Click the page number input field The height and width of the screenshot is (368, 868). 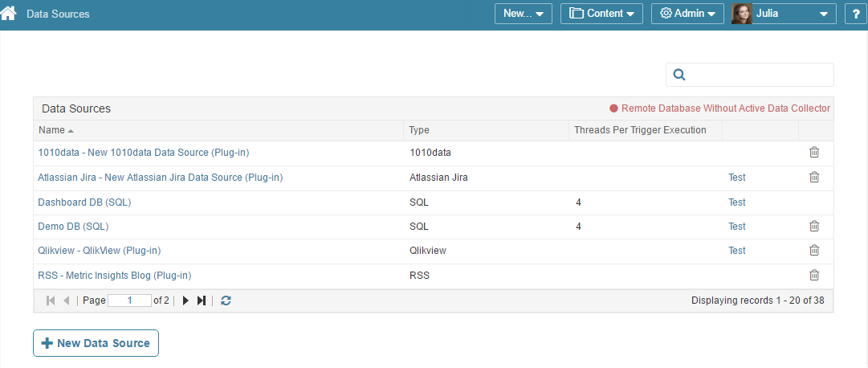pyautogui.click(x=129, y=301)
